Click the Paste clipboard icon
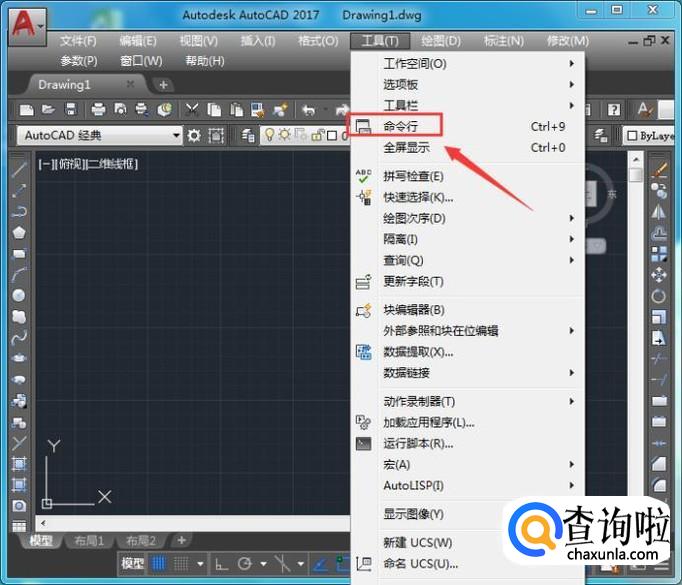682x585 pixels. pos(236,110)
